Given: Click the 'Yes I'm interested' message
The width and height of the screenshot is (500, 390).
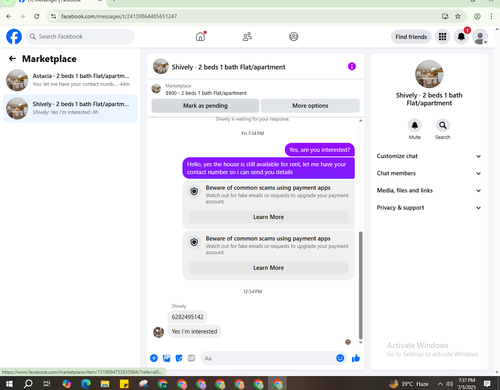Looking at the screenshot, I should (x=194, y=331).
